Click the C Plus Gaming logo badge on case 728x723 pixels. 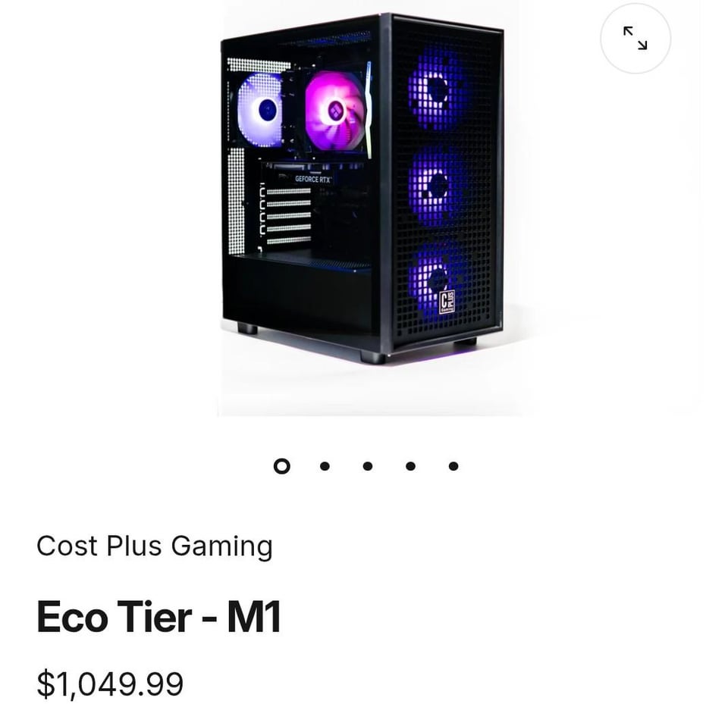pyautogui.click(x=447, y=302)
